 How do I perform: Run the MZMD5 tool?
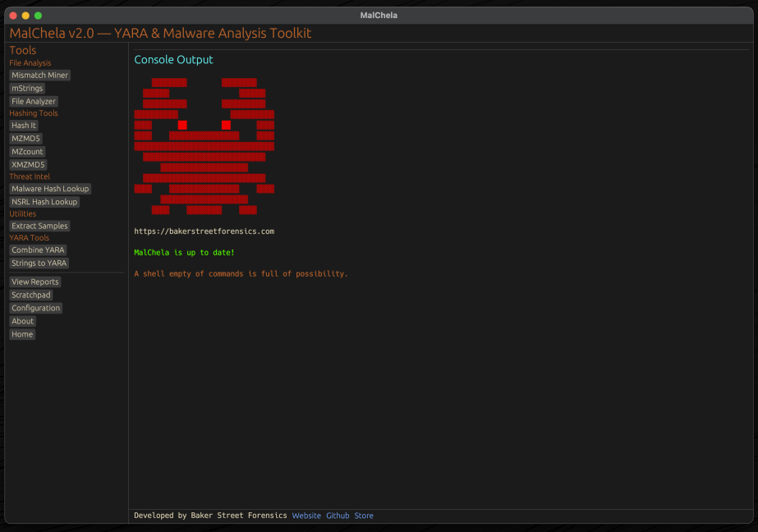point(25,139)
